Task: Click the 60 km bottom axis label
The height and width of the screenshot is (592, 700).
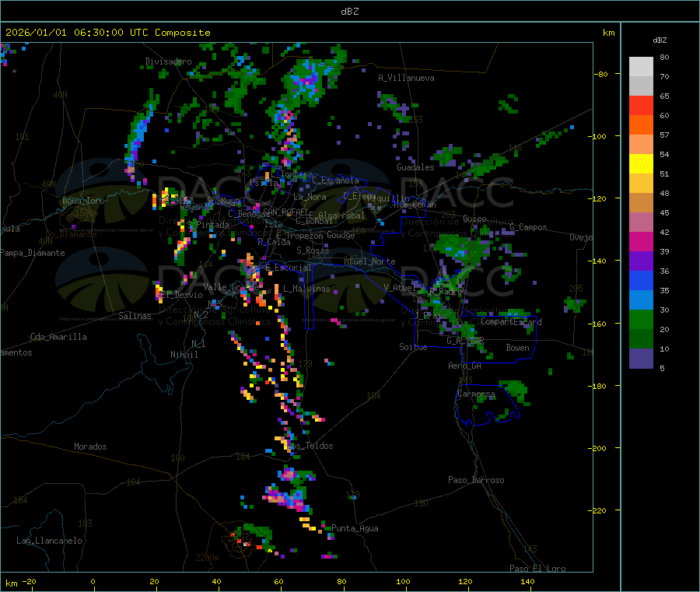Action: [x=278, y=581]
